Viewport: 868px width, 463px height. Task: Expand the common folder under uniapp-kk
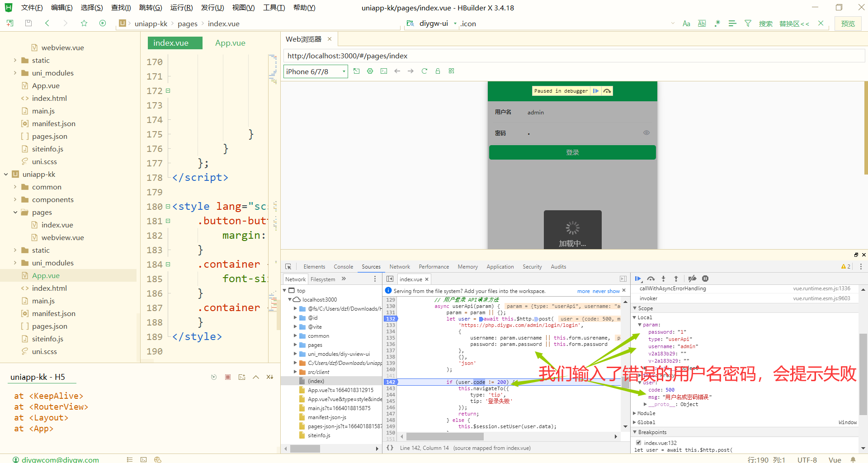point(15,187)
